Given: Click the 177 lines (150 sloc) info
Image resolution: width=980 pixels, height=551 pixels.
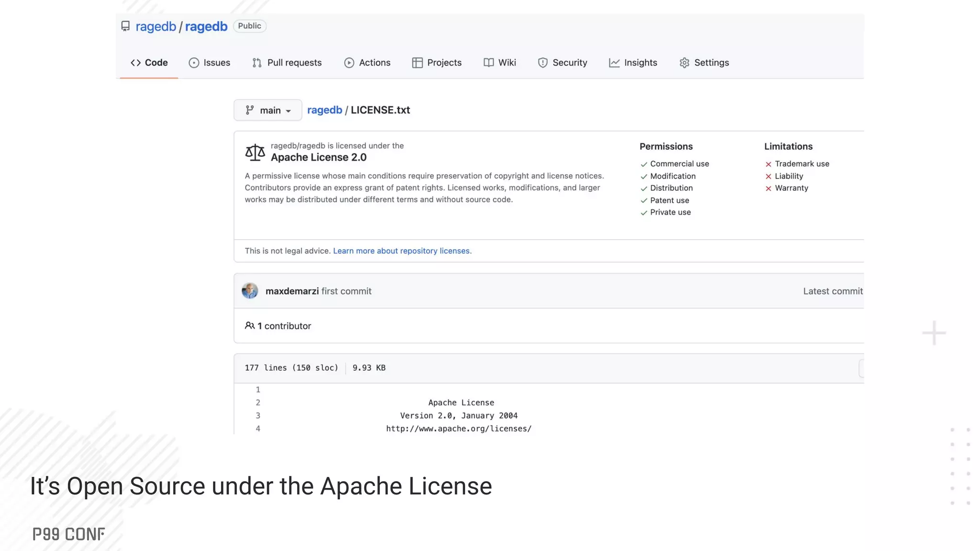Looking at the screenshot, I should [x=291, y=368].
